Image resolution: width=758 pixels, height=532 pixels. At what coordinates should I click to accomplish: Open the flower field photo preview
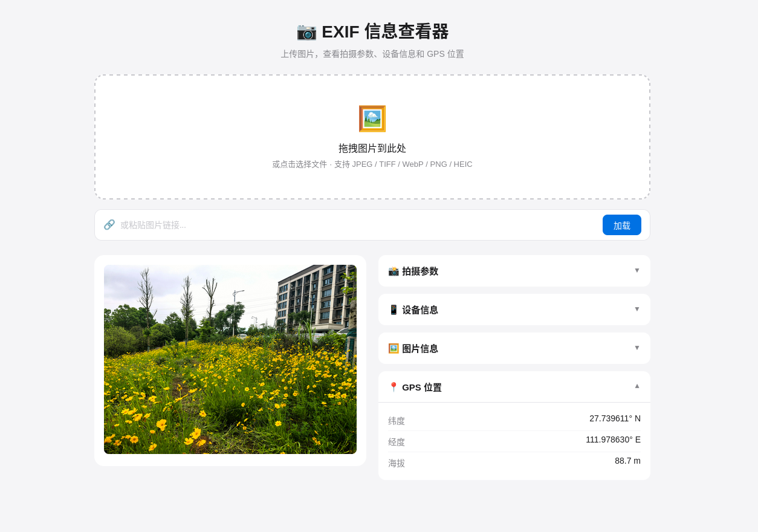click(230, 359)
